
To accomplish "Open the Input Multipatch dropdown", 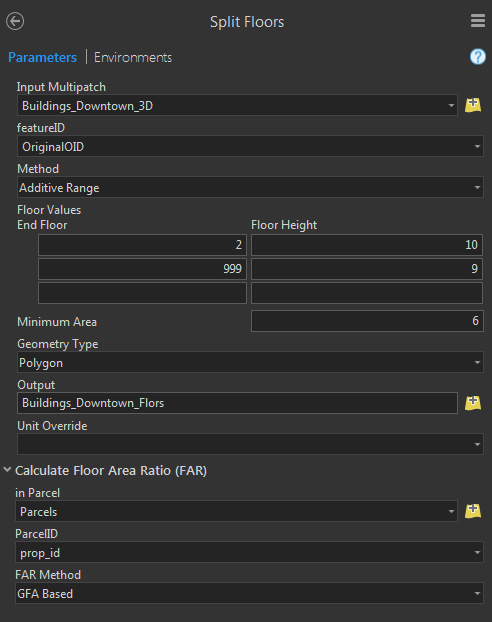I will click(x=237, y=106).
